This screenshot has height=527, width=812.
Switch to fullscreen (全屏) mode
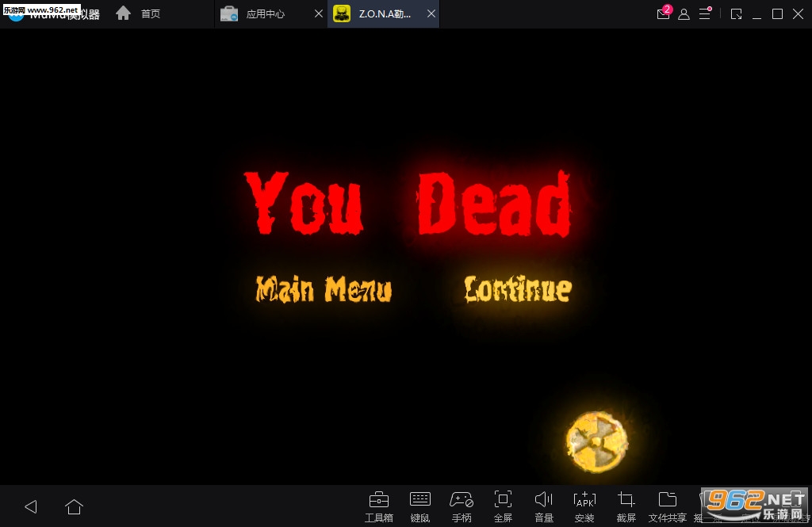tap(503, 506)
